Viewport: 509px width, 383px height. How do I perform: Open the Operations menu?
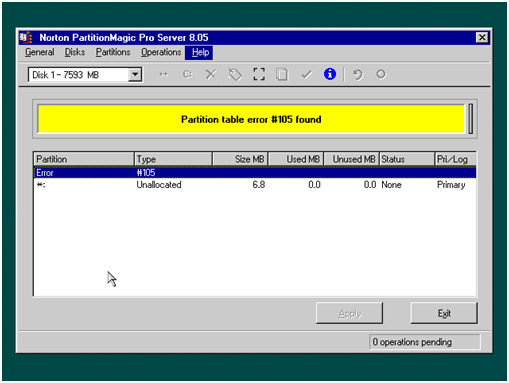(161, 52)
